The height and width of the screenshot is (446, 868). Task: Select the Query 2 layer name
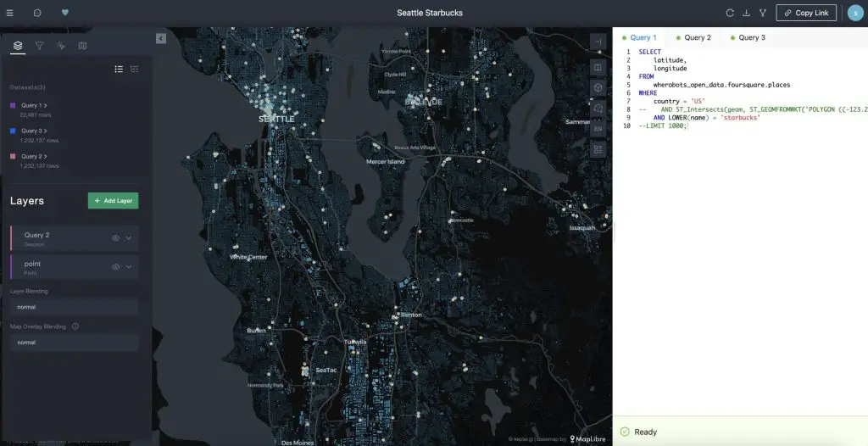click(x=36, y=235)
